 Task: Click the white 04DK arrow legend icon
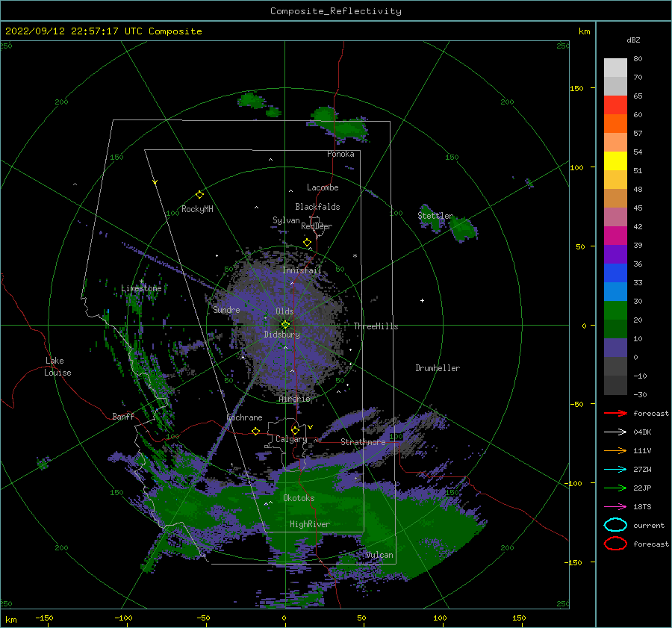pyautogui.click(x=615, y=432)
